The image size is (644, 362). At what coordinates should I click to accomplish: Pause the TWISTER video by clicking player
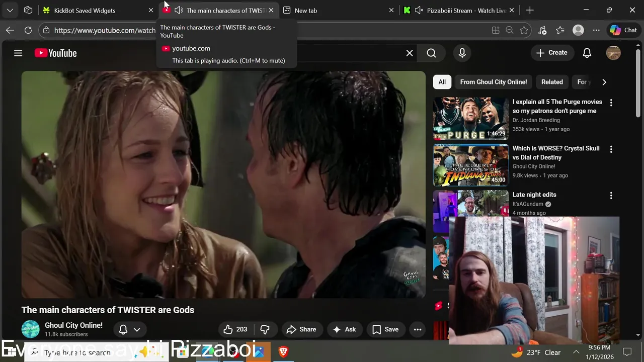point(223,185)
